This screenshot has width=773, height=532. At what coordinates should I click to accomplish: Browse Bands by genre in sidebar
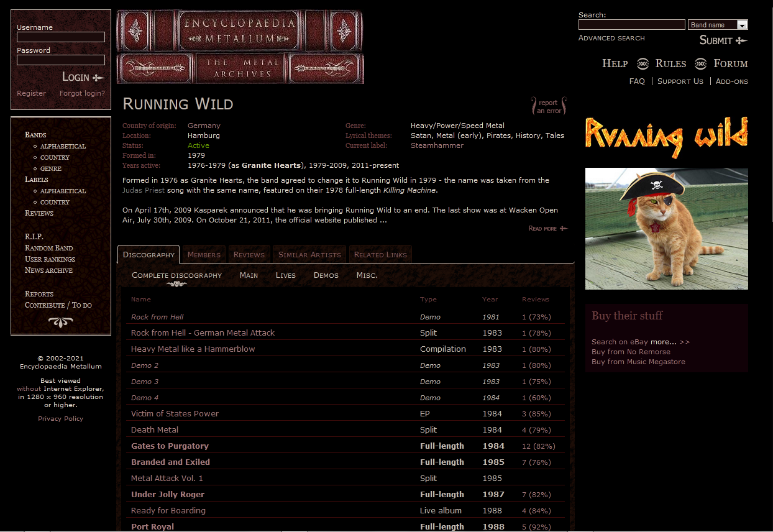pyautogui.click(x=51, y=168)
